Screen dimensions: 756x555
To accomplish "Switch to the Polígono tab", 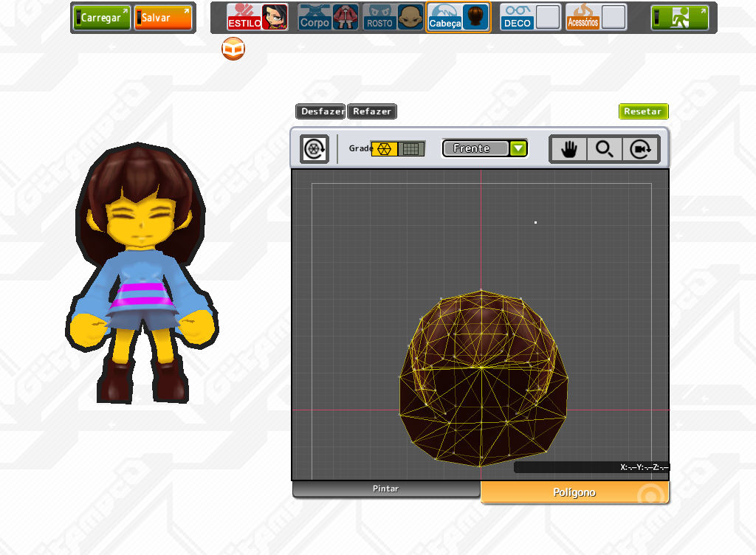I will click(574, 492).
